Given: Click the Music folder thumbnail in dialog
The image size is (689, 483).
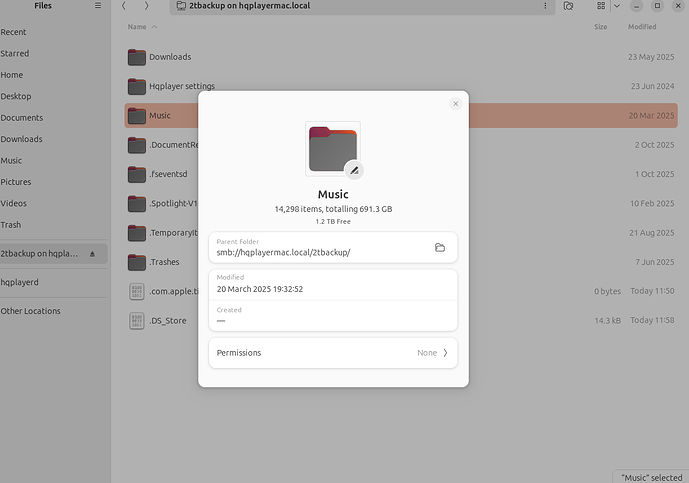Looking at the screenshot, I should [333, 149].
